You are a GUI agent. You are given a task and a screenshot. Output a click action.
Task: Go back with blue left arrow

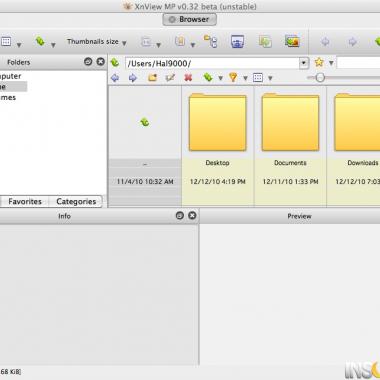pos(115,78)
